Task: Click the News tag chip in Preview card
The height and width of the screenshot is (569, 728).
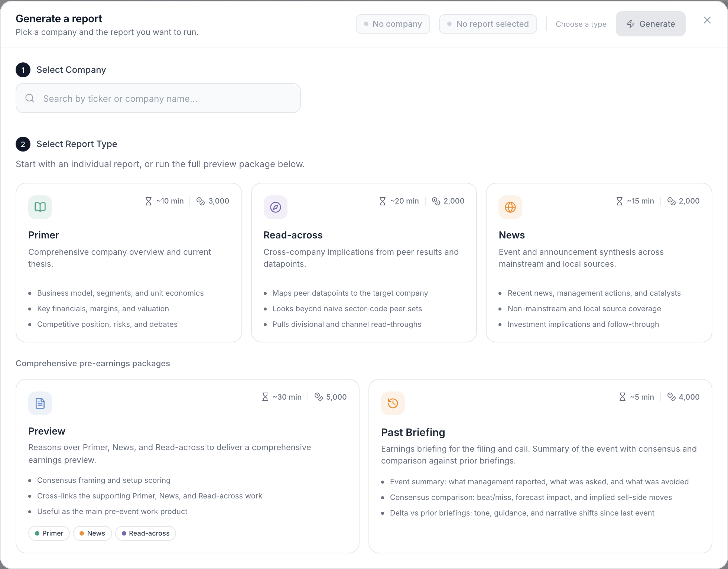Action: 92,533
